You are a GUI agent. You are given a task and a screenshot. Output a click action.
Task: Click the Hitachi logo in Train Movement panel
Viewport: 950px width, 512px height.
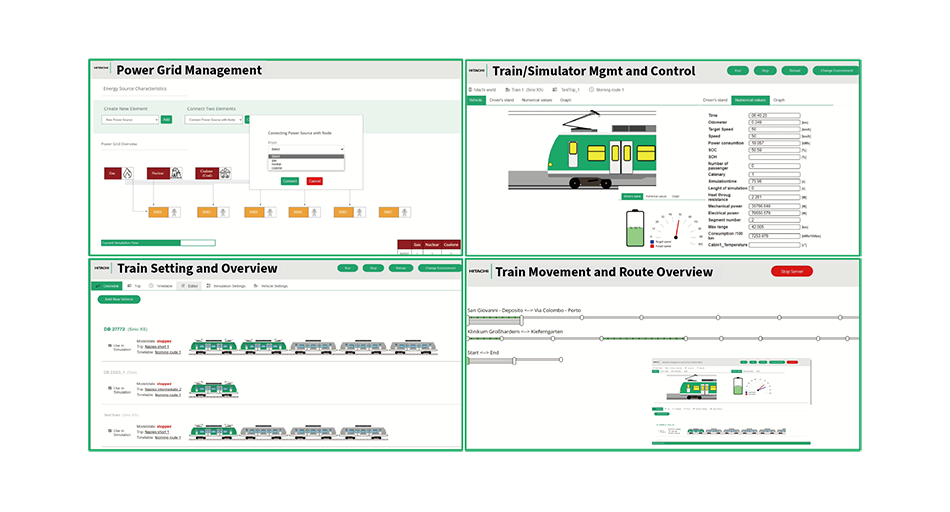[x=478, y=271]
